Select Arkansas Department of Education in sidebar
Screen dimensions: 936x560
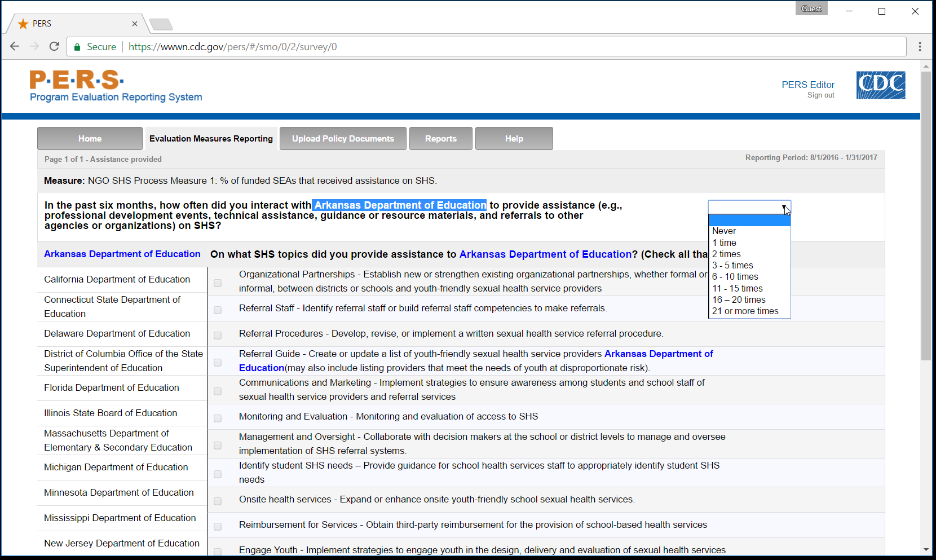click(122, 254)
